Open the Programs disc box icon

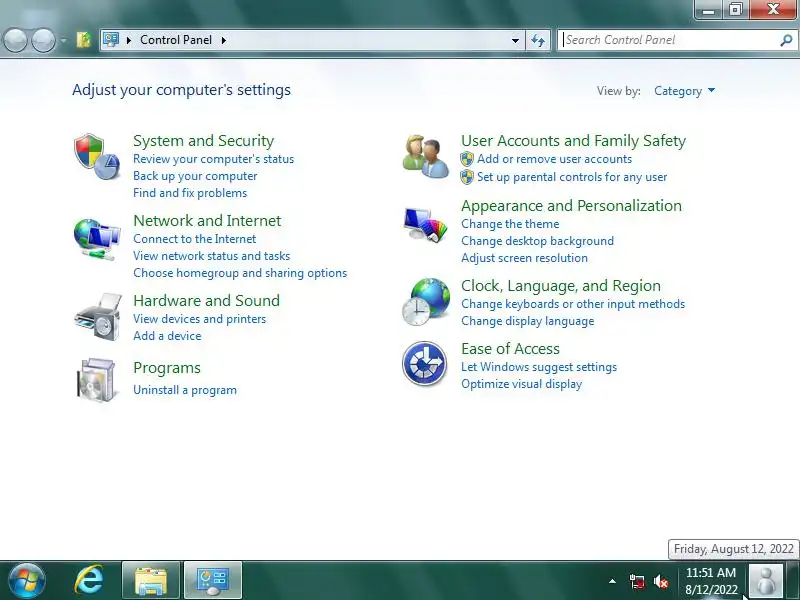pos(96,380)
